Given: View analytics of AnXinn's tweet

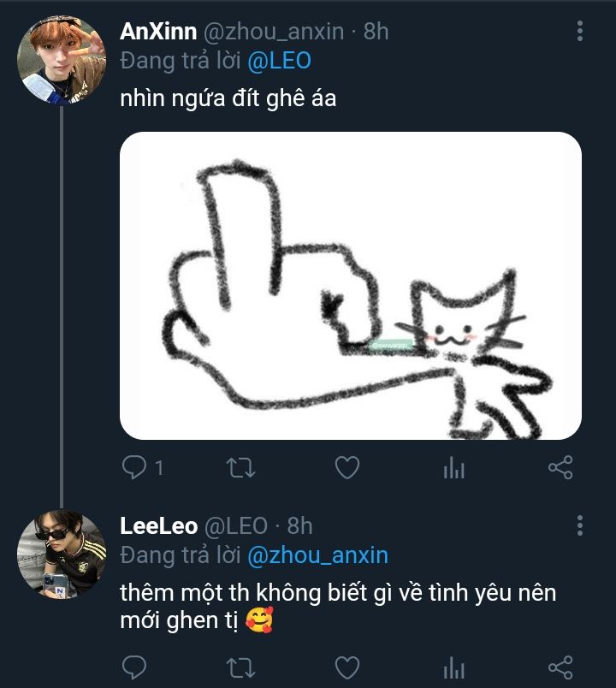Looking at the screenshot, I should coord(453,467).
